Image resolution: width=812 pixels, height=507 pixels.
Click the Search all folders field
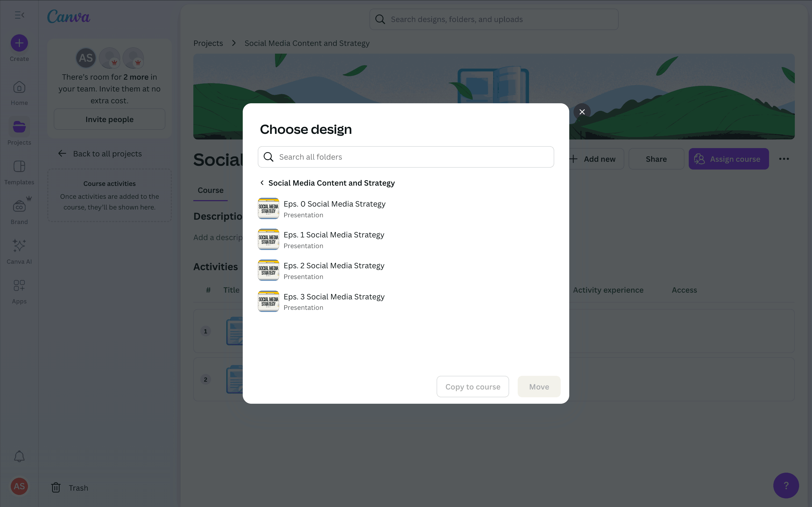(406, 157)
